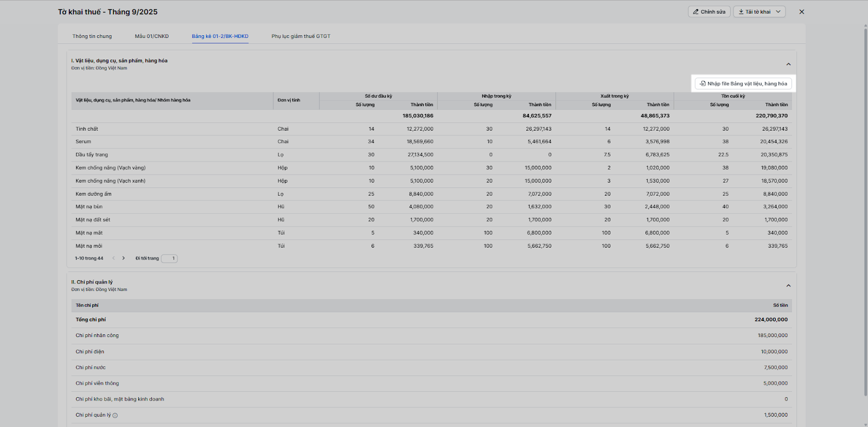Click the info icon beside Chi phí quản lý

click(x=115, y=416)
